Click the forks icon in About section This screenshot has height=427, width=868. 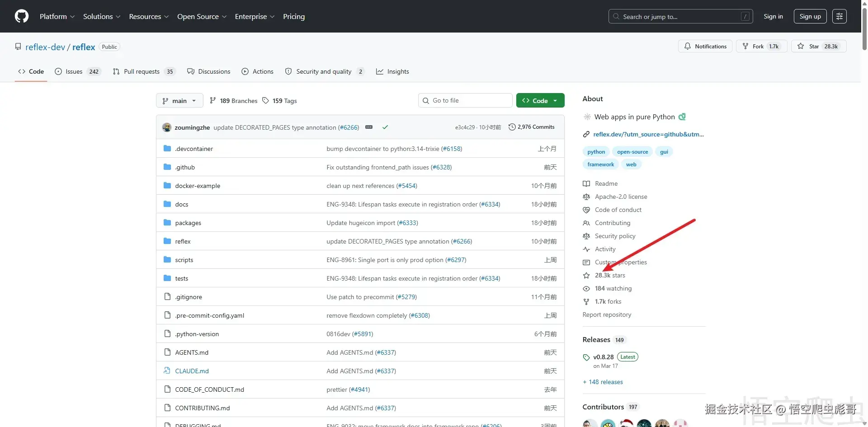pyautogui.click(x=586, y=301)
